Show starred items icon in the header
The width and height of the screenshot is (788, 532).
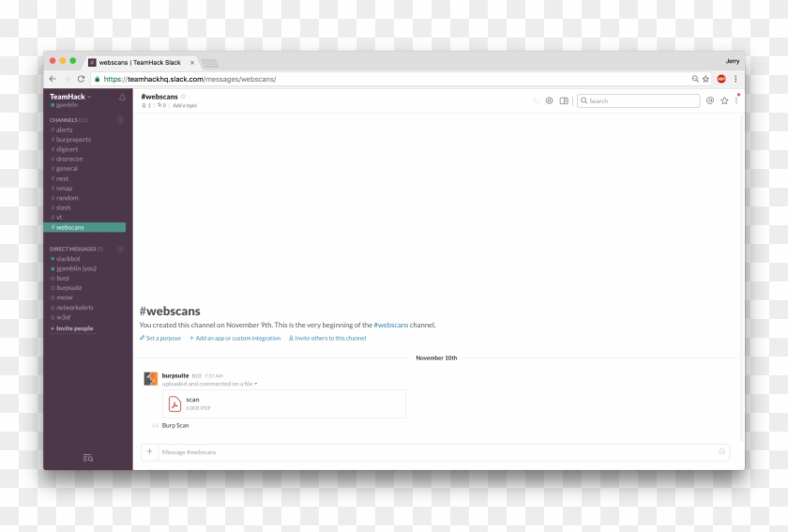(x=724, y=100)
